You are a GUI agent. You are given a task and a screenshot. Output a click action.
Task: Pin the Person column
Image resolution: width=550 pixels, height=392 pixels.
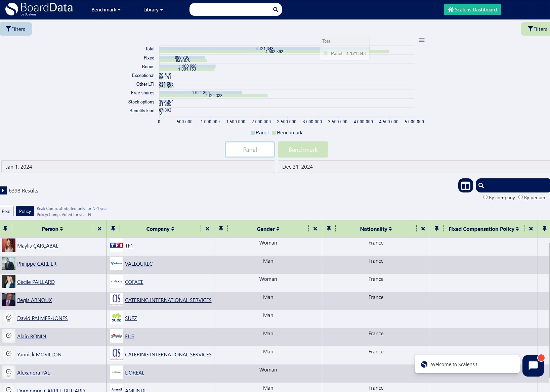[x=6, y=229]
